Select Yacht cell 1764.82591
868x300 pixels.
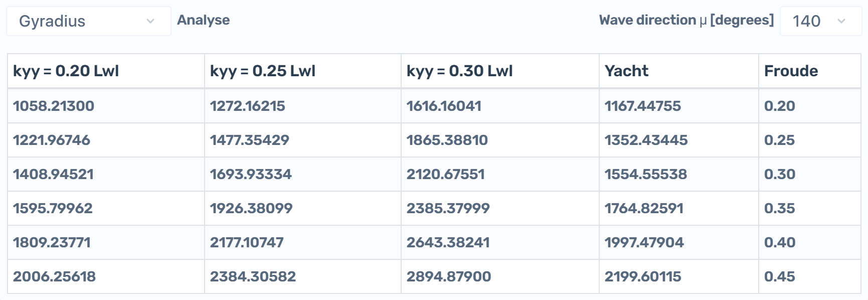[679, 208]
